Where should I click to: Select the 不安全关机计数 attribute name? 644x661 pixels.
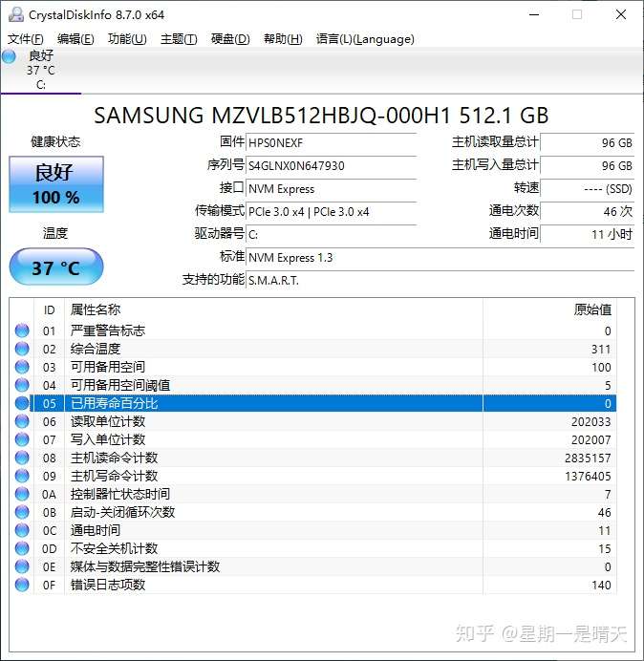coord(114,548)
